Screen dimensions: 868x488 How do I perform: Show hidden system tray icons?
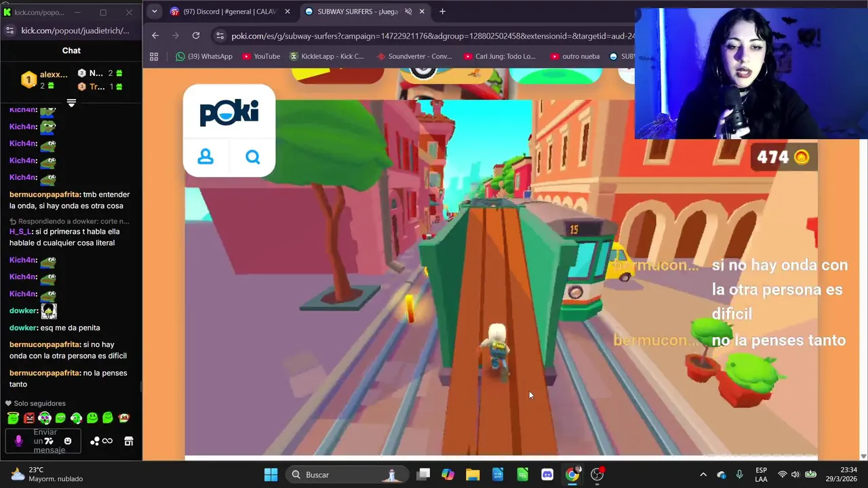pyautogui.click(x=703, y=474)
